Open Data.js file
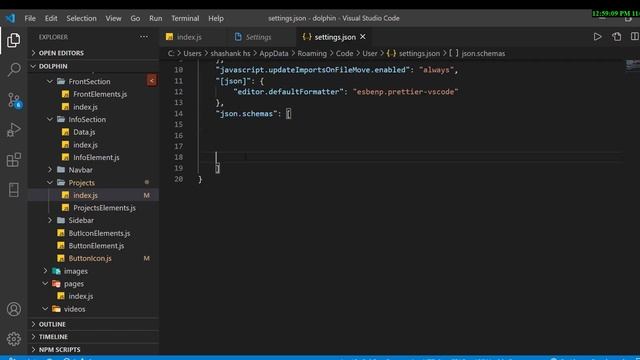This screenshot has height=360, width=640. tap(84, 132)
